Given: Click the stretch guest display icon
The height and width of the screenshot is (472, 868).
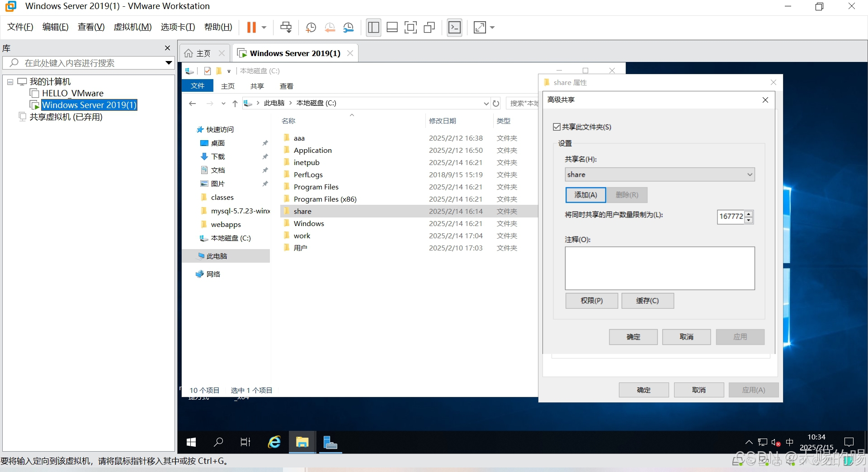Looking at the screenshot, I should pos(480,28).
